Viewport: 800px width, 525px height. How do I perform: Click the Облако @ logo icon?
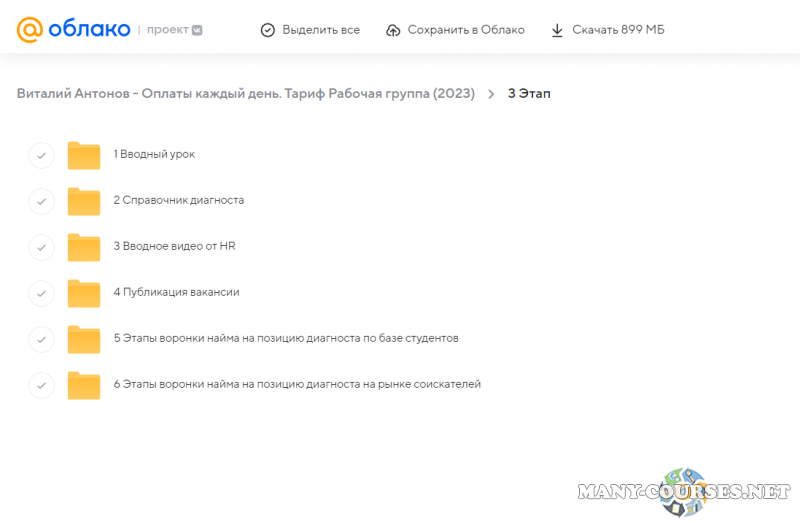(x=30, y=29)
